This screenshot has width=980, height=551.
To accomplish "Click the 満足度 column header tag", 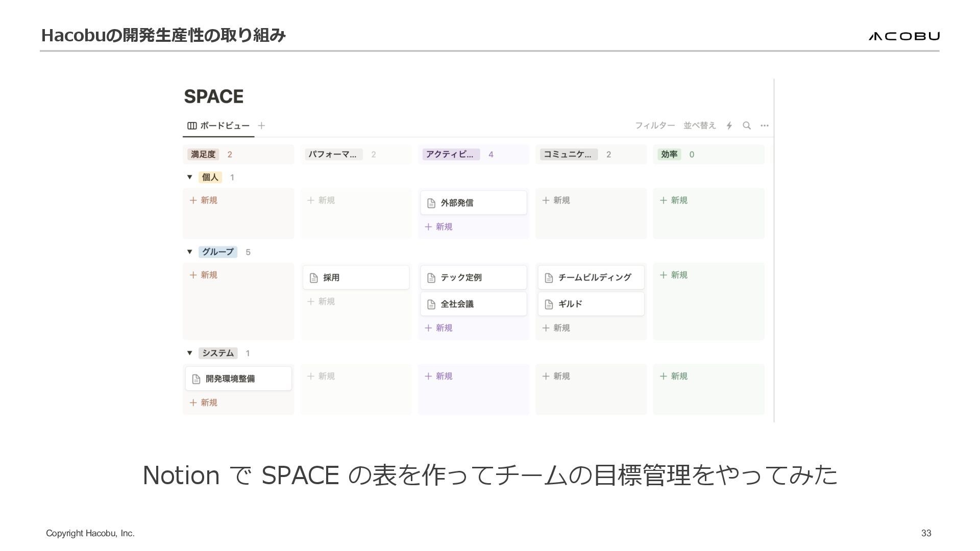I will (203, 155).
